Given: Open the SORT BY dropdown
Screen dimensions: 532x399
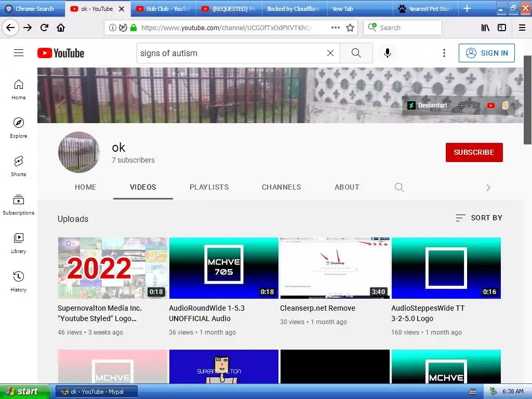Looking at the screenshot, I should click(x=479, y=218).
